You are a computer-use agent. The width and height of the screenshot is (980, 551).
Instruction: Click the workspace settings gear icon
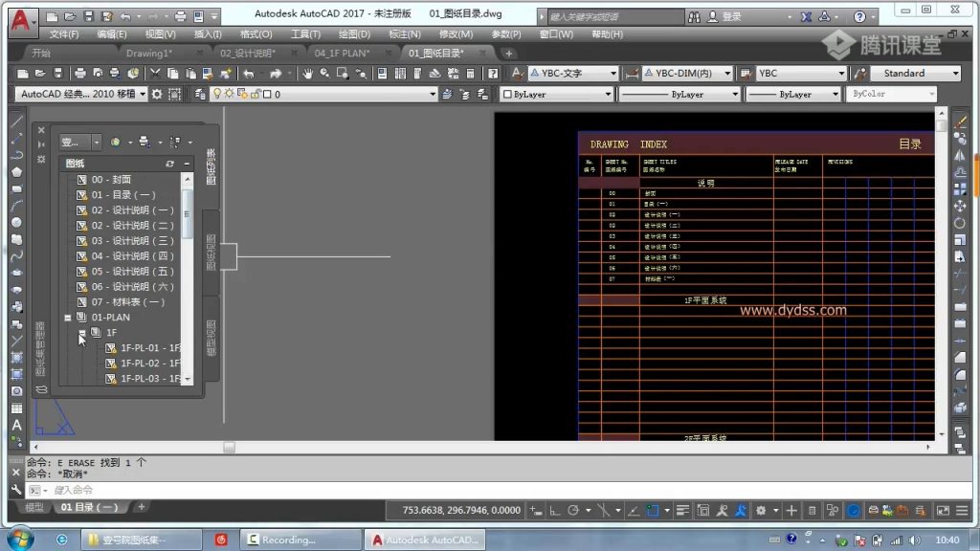(x=157, y=95)
